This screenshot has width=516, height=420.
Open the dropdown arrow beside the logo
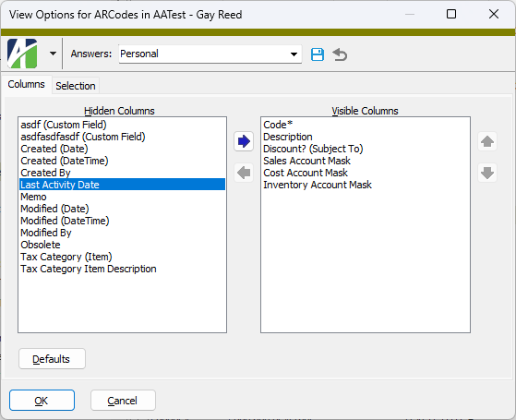coord(53,54)
